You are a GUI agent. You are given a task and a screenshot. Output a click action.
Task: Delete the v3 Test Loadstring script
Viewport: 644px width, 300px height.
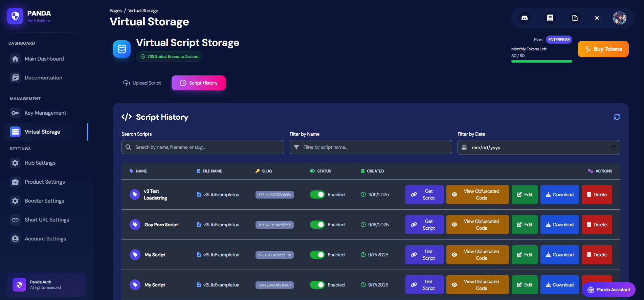[x=597, y=194]
